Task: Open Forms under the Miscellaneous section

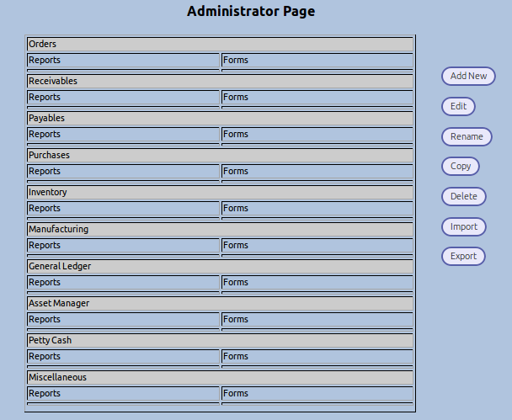Action: coord(317,394)
